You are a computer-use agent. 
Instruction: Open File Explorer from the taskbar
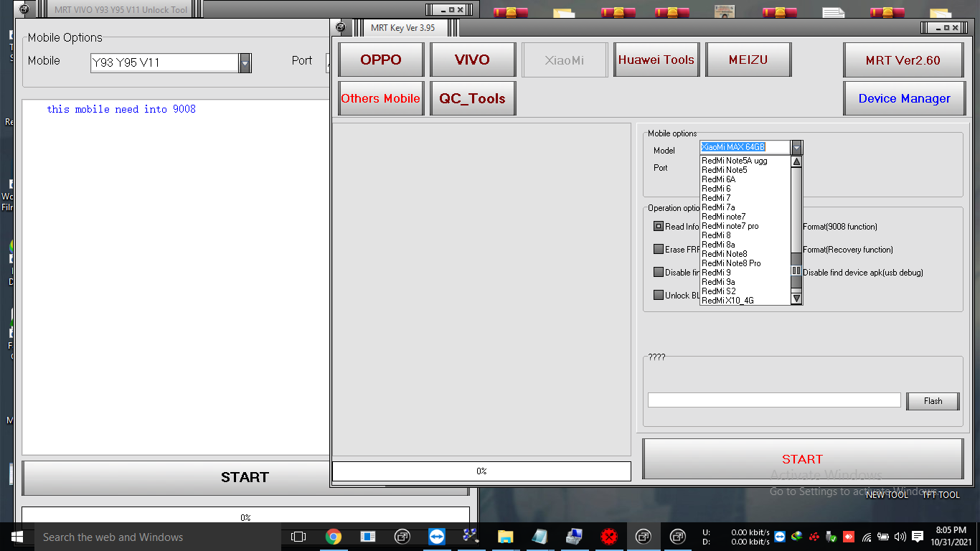tap(505, 537)
